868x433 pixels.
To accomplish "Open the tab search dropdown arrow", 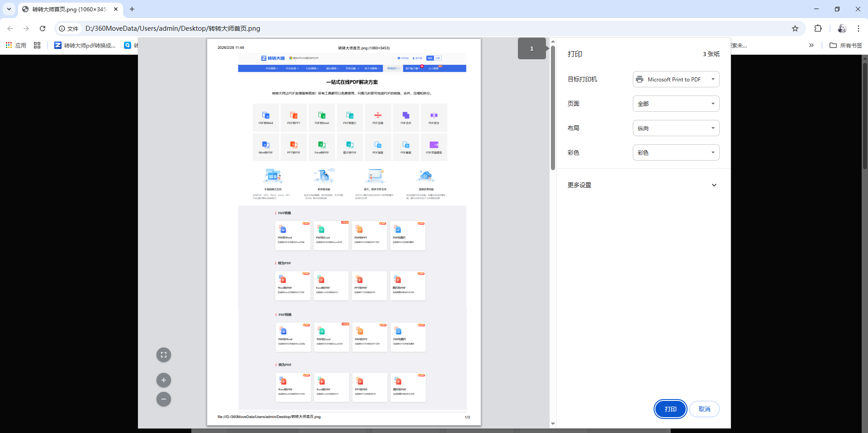I will click(x=9, y=9).
